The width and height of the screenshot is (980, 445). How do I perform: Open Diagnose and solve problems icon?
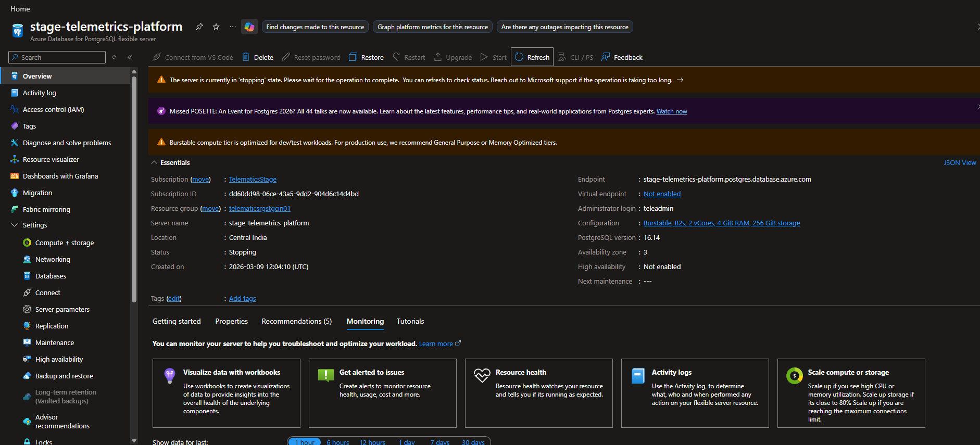(x=15, y=143)
